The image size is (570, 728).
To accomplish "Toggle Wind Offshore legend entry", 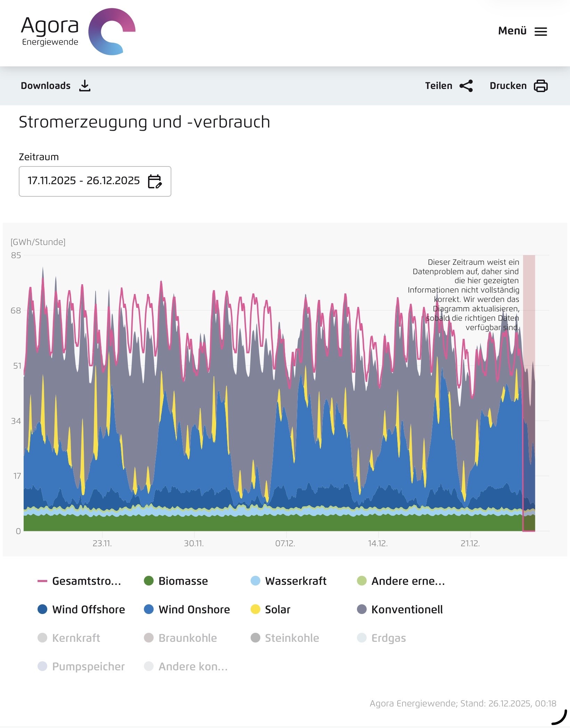I will tap(88, 610).
